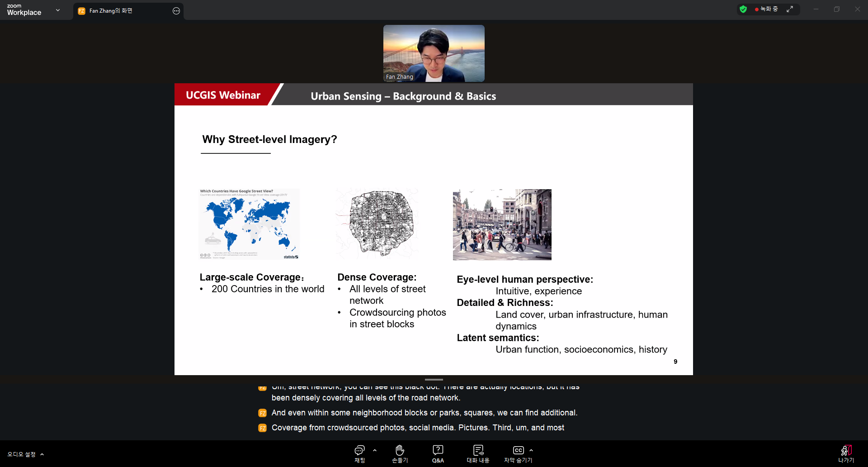
Task: Click '200 Countries in the world' bullet
Action: pyautogui.click(x=268, y=289)
